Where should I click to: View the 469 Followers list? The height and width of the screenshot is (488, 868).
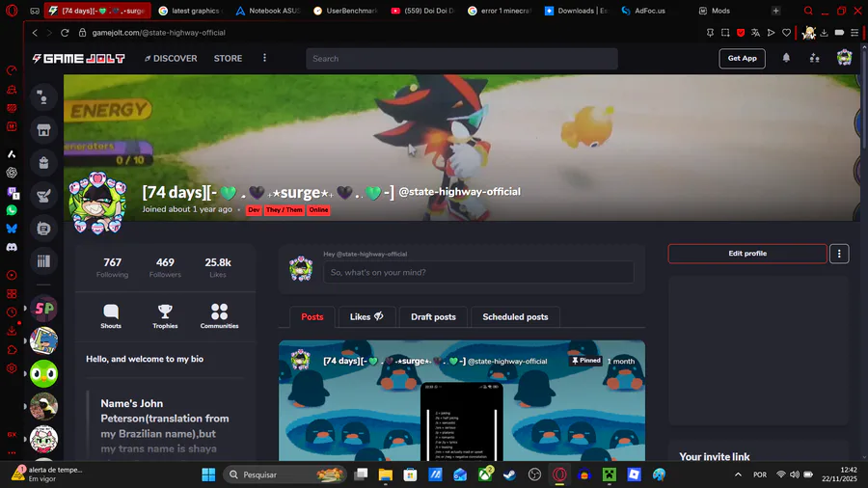pyautogui.click(x=165, y=267)
